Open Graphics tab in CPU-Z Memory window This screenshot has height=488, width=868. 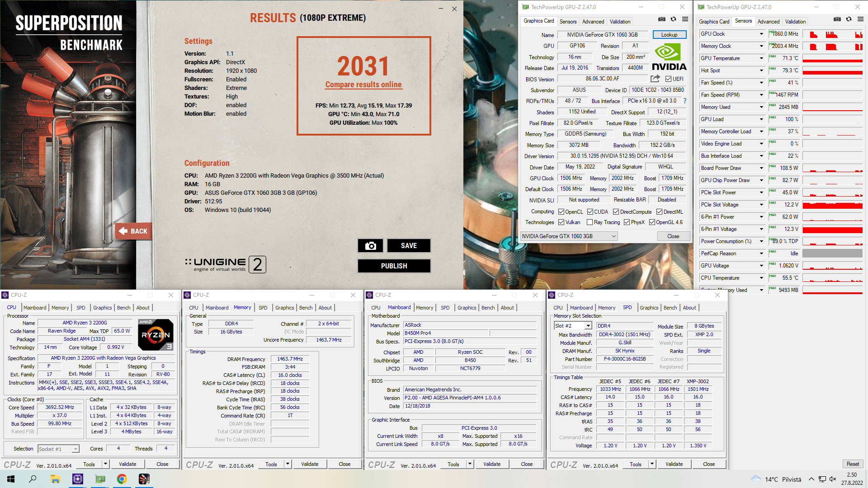pyautogui.click(x=285, y=308)
